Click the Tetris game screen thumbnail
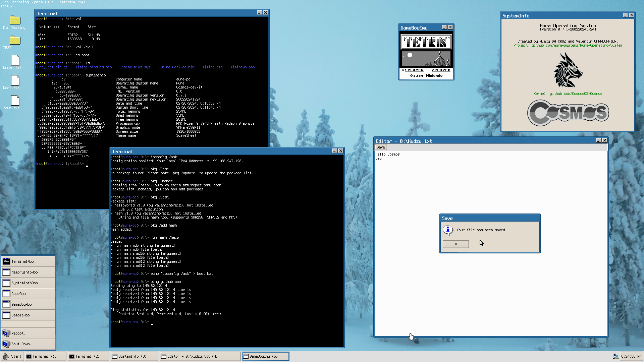This screenshot has height=362, width=644. point(426,56)
